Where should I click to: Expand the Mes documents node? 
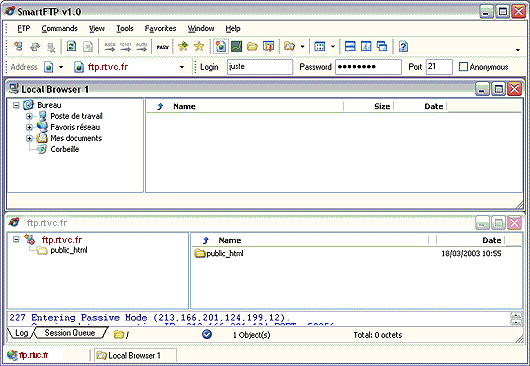click(x=29, y=138)
